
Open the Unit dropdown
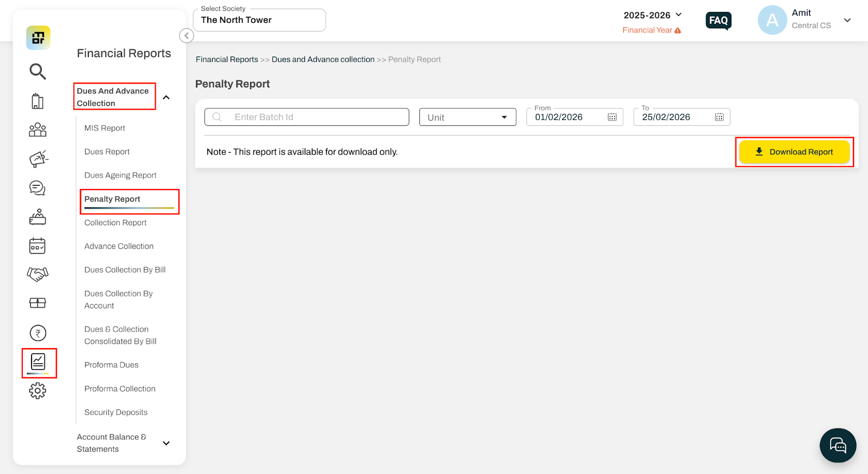tap(468, 117)
